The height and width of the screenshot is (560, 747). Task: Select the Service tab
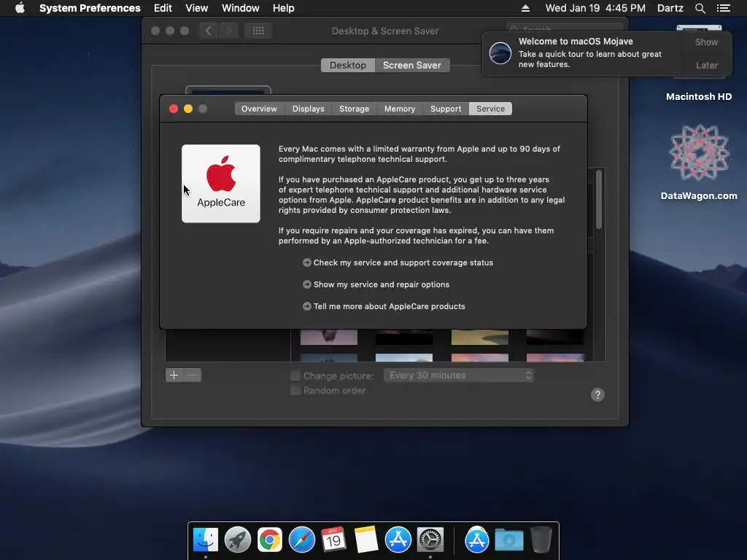coord(491,109)
